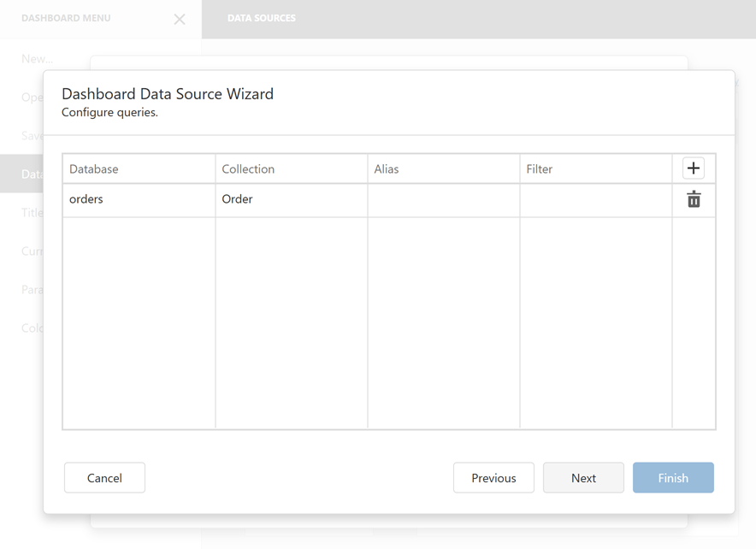This screenshot has width=756, height=549.
Task: Add a new query using the plus icon
Action: (694, 168)
